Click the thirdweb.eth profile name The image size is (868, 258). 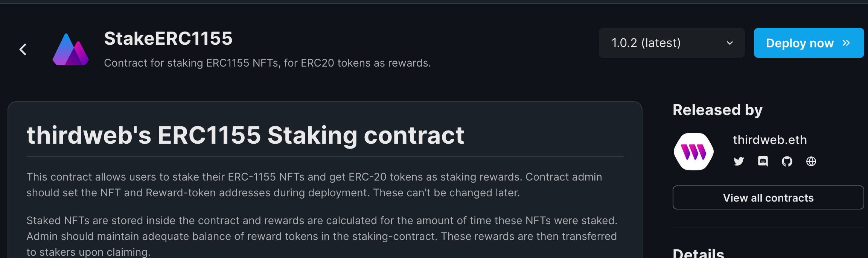click(x=769, y=140)
